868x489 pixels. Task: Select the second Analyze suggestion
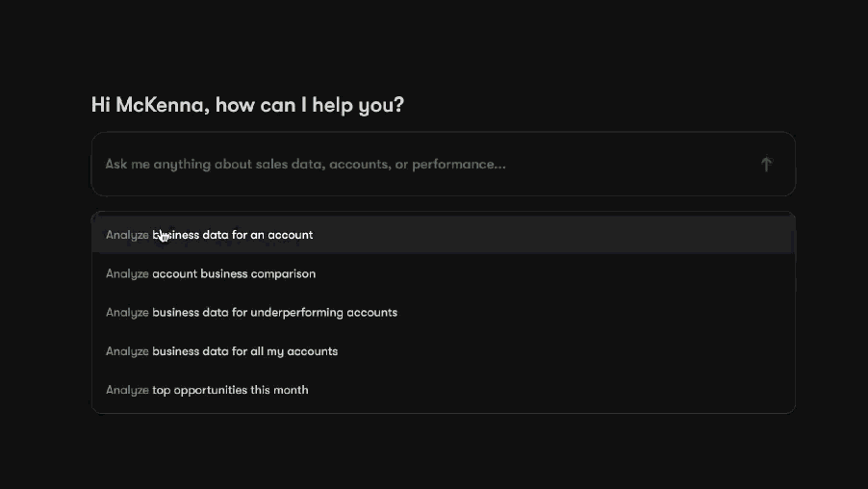point(211,273)
